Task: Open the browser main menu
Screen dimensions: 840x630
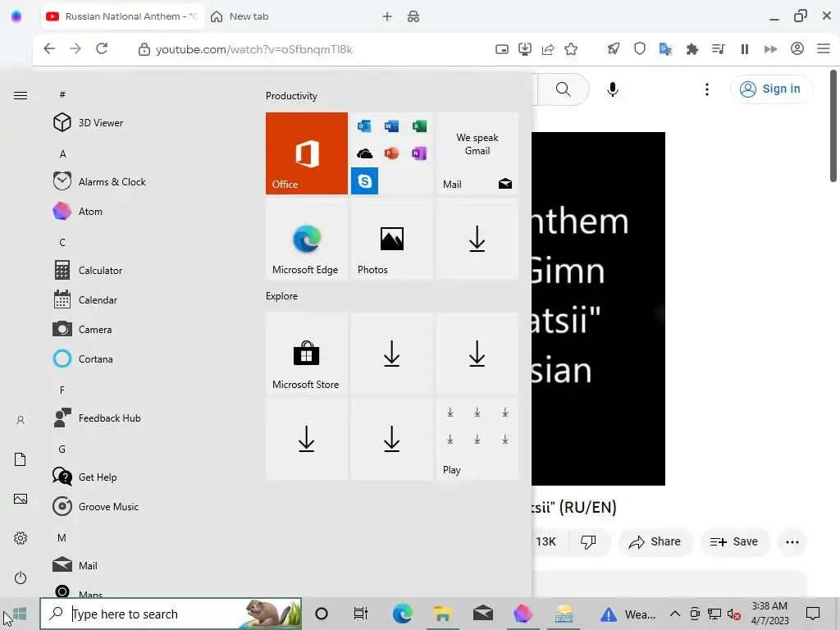Action: [824, 49]
